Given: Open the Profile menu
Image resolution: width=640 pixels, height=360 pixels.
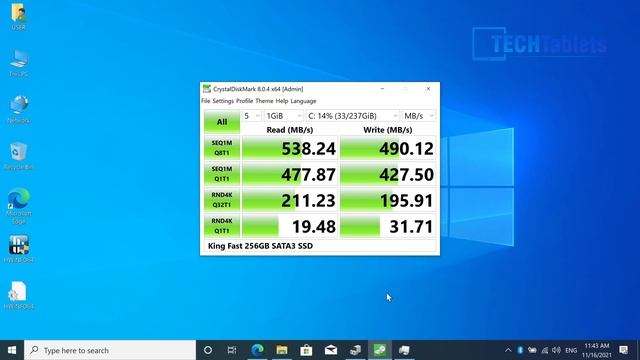Looking at the screenshot, I should click(244, 101).
